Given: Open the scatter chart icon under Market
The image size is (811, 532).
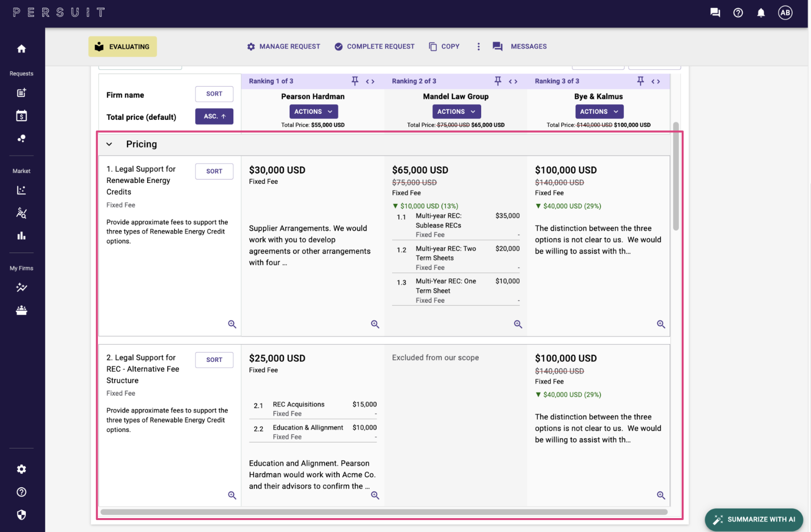Looking at the screenshot, I should [x=21, y=190].
